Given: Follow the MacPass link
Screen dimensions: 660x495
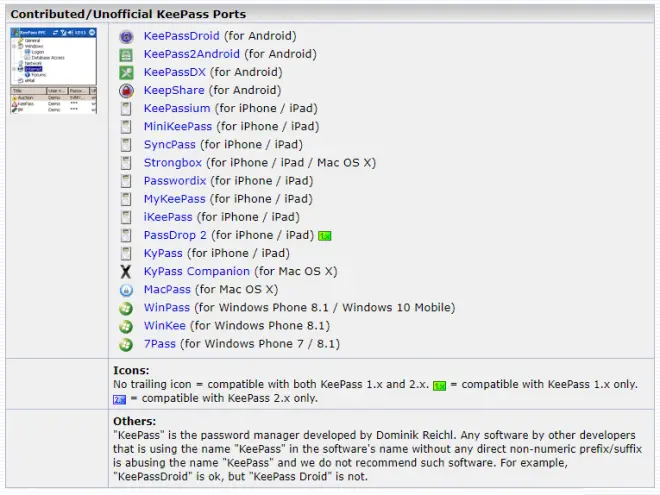Looking at the screenshot, I should click(x=167, y=289).
